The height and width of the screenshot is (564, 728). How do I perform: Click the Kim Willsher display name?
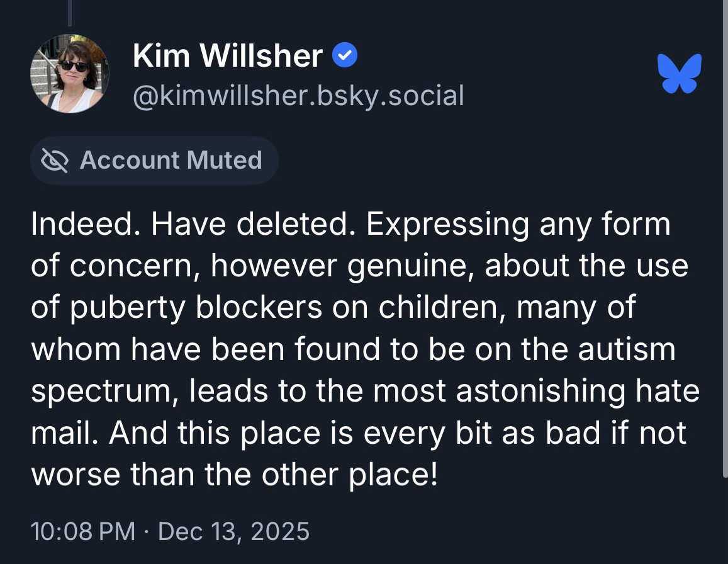[x=228, y=57]
